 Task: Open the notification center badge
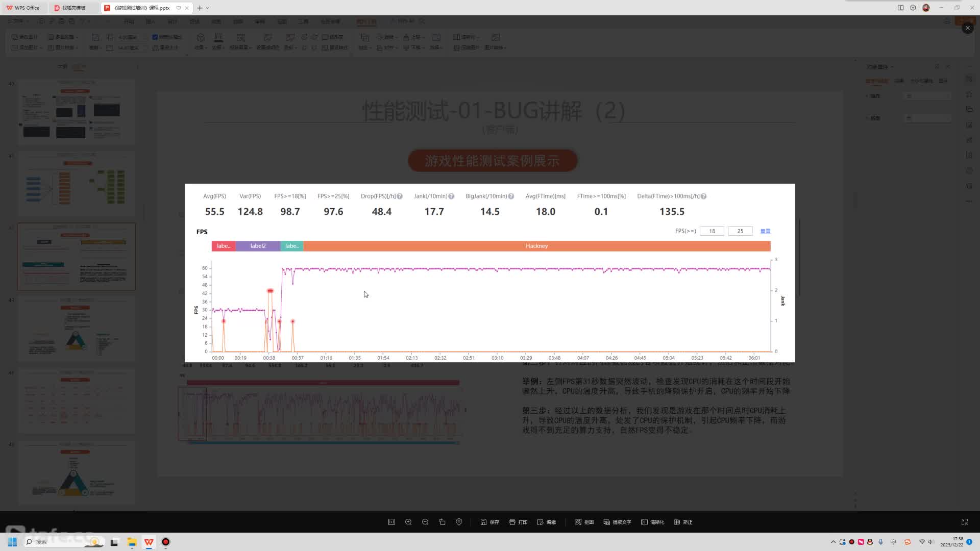[969, 542]
